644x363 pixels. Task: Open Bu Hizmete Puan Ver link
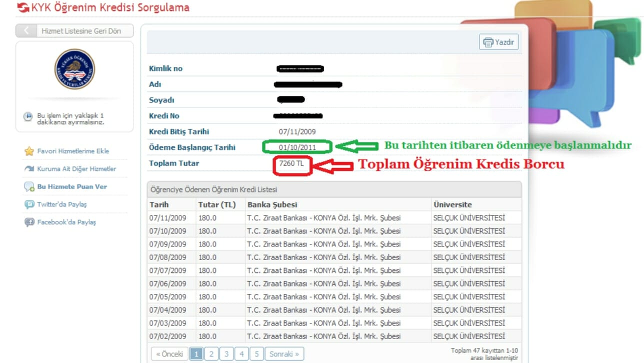coord(72,186)
